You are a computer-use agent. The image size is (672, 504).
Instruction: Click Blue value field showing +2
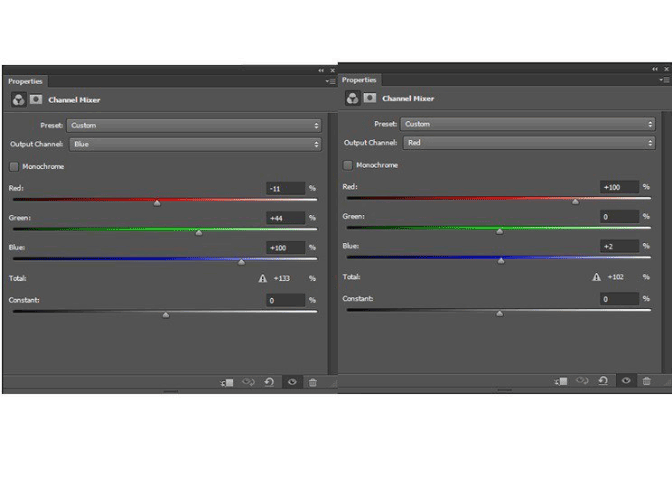coord(619,246)
